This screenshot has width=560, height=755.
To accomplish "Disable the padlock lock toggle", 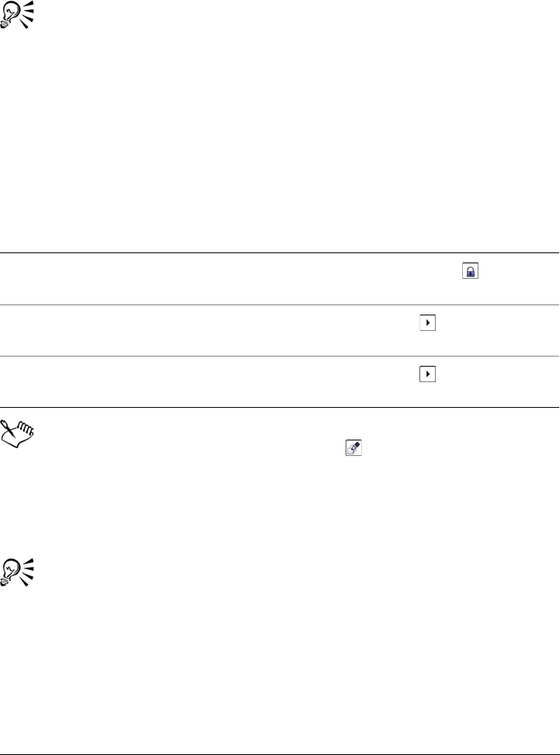I will click(469, 270).
